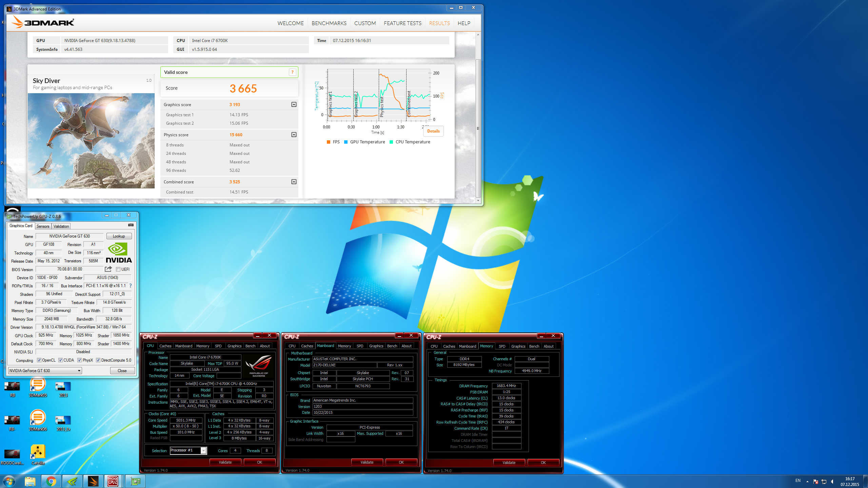Click the NVIDIA taskbar icon
This screenshot has width=868, height=488.
click(72, 481)
